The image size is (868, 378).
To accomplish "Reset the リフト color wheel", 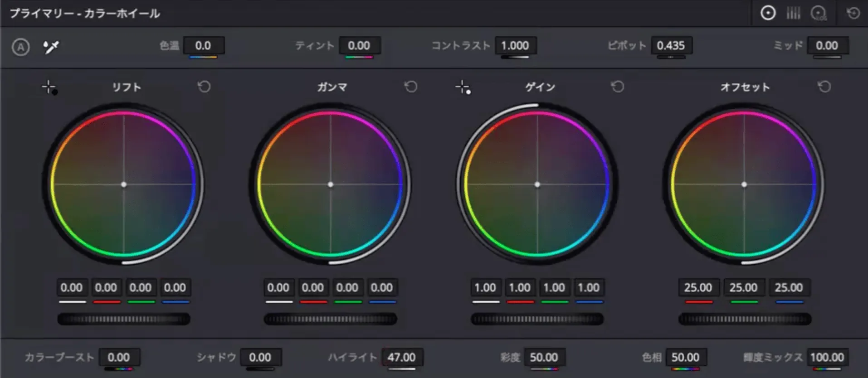I will click(x=204, y=87).
